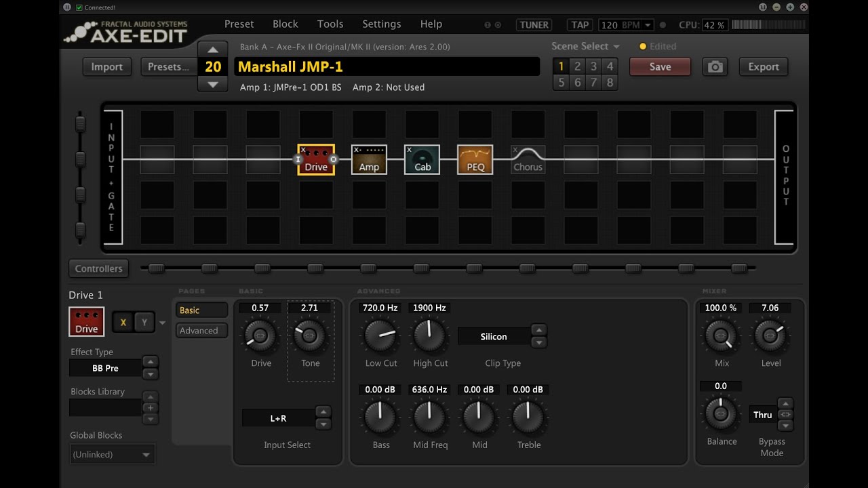This screenshot has height=488, width=868.
Task: Select the Cab block in the grid
Action: [422, 160]
